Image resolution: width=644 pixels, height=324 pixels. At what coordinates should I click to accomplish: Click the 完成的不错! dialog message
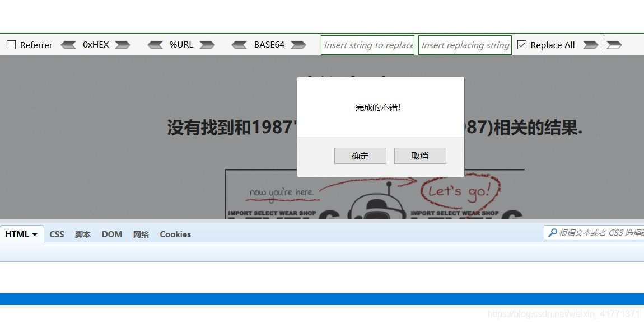pos(378,107)
